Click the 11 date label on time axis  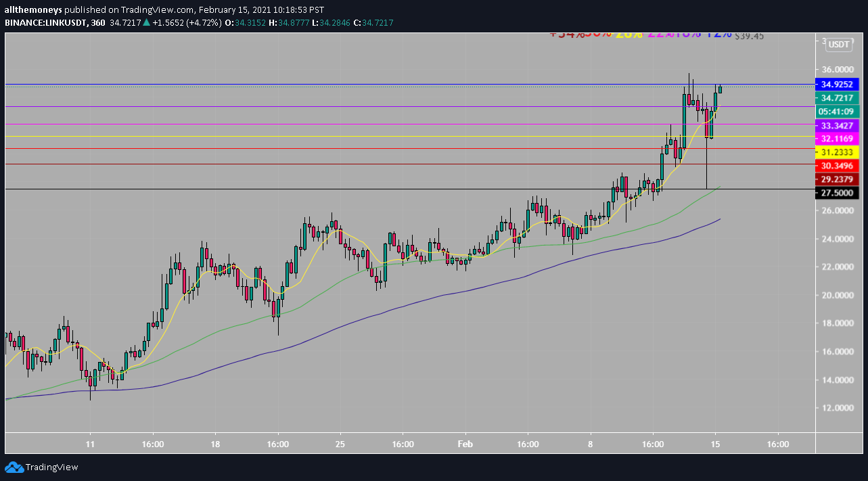(90, 444)
